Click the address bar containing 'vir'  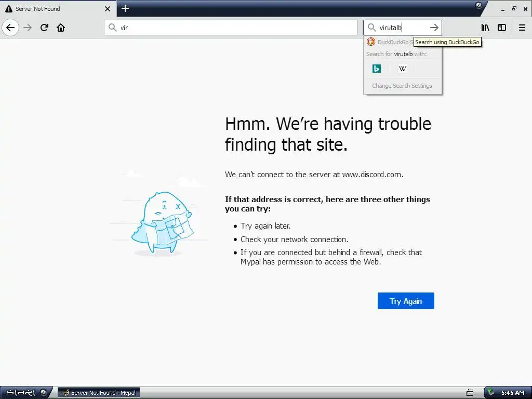click(x=231, y=28)
